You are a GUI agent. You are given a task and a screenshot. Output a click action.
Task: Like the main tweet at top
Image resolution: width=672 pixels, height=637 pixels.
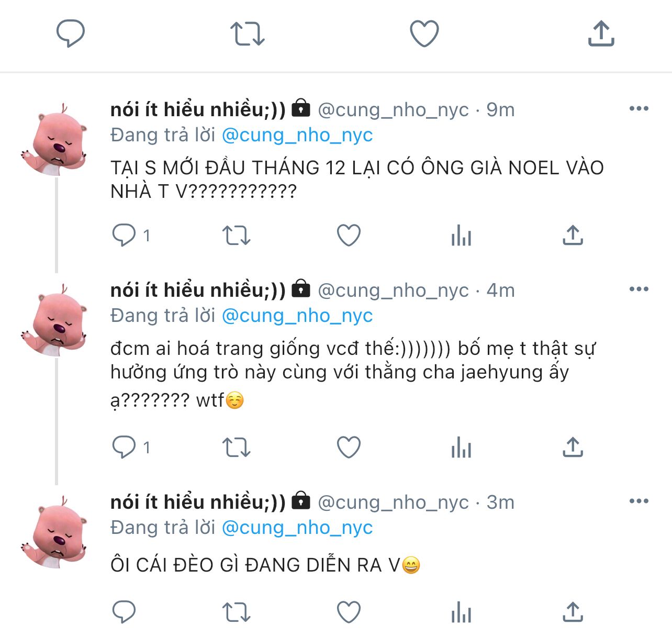coord(424,34)
